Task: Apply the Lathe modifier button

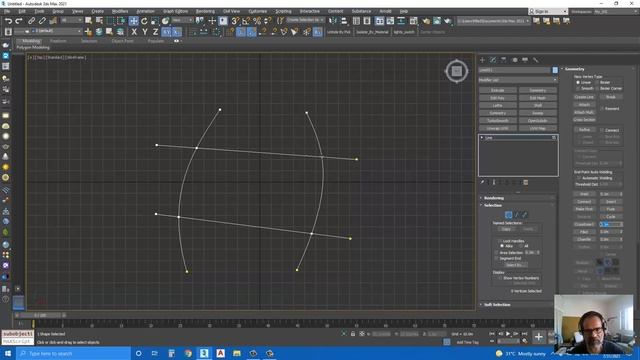Action: click(x=498, y=105)
